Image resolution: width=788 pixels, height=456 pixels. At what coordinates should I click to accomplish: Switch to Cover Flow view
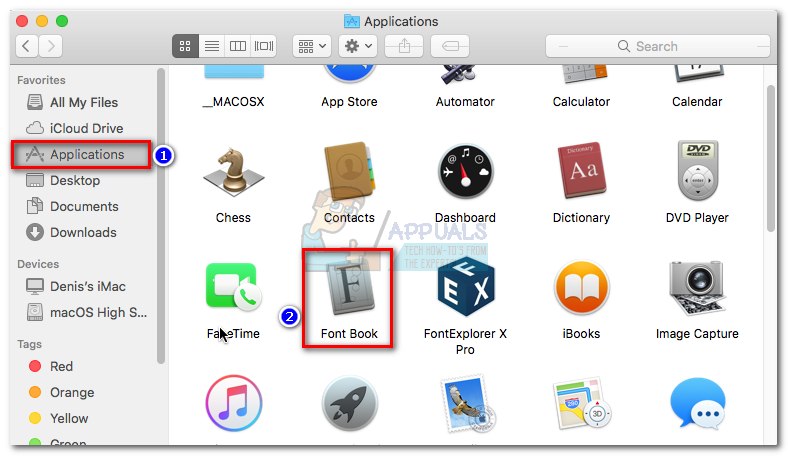point(264,46)
